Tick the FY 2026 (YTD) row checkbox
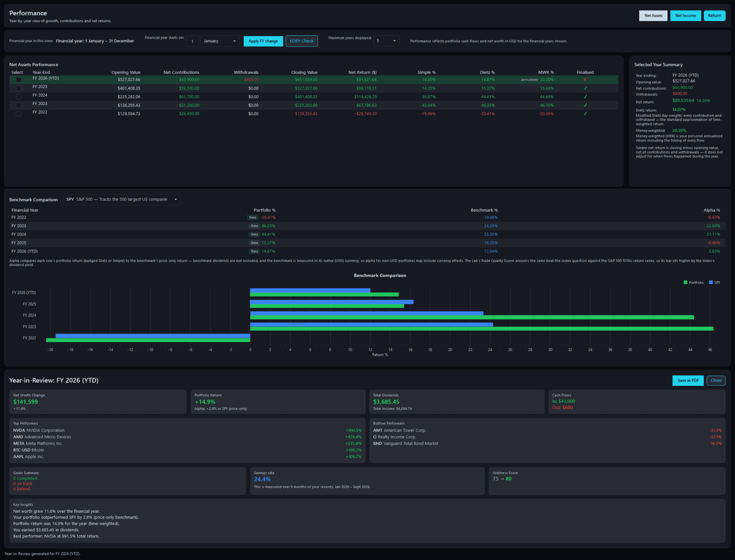Viewport: 735px width, 560px height. click(19, 80)
